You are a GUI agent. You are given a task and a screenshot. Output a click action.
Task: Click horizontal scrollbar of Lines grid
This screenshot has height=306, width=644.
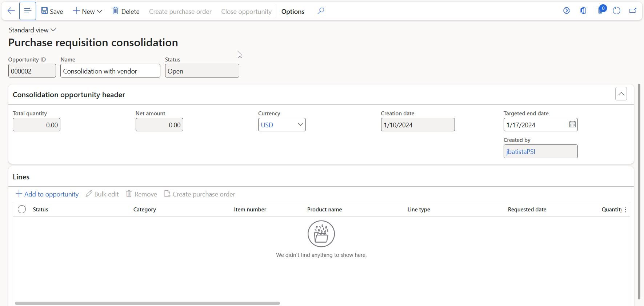(147, 303)
